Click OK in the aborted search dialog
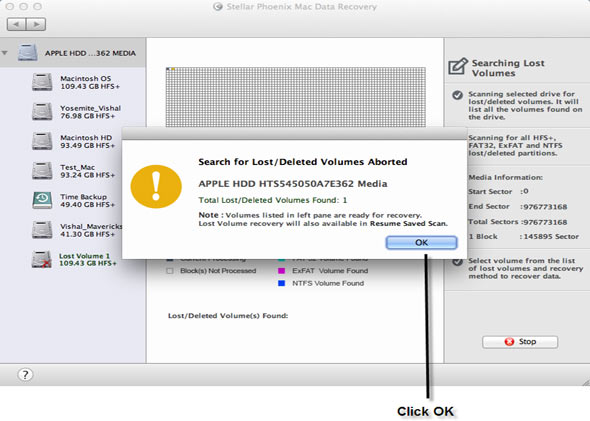 [x=421, y=243]
